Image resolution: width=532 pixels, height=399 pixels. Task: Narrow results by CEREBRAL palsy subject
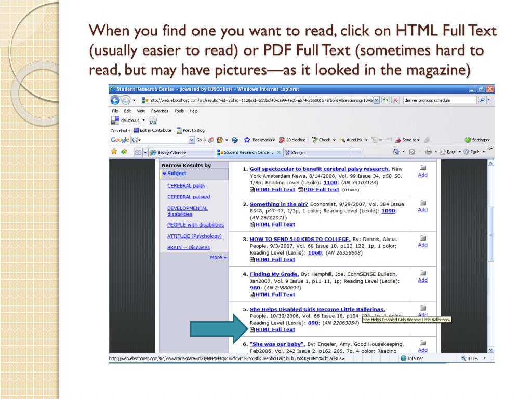[187, 185]
